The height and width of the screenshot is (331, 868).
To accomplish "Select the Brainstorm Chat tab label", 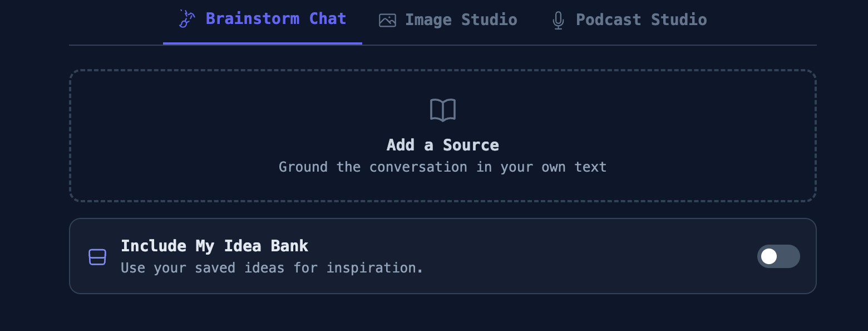I will point(276,19).
